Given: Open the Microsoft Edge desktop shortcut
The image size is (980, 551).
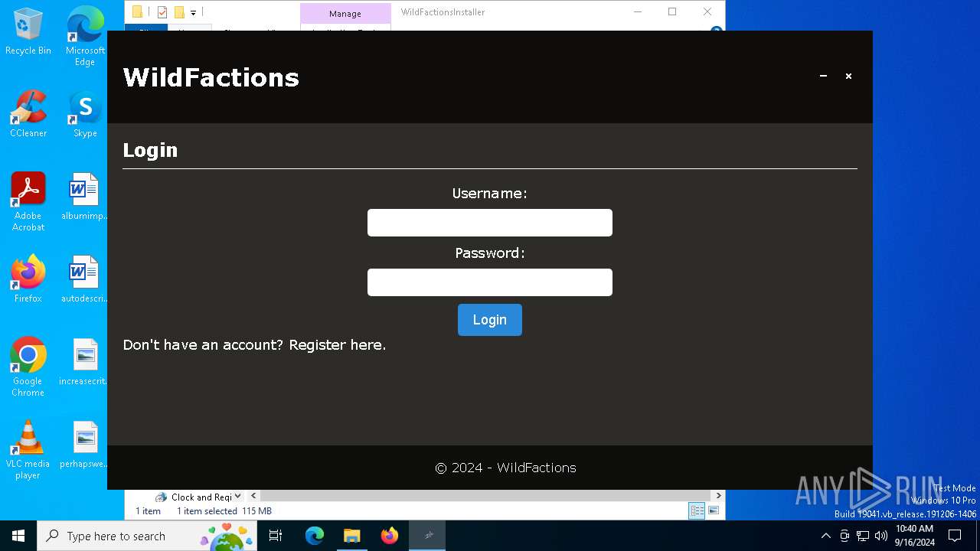Looking at the screenshot, I should click(85, 37).
